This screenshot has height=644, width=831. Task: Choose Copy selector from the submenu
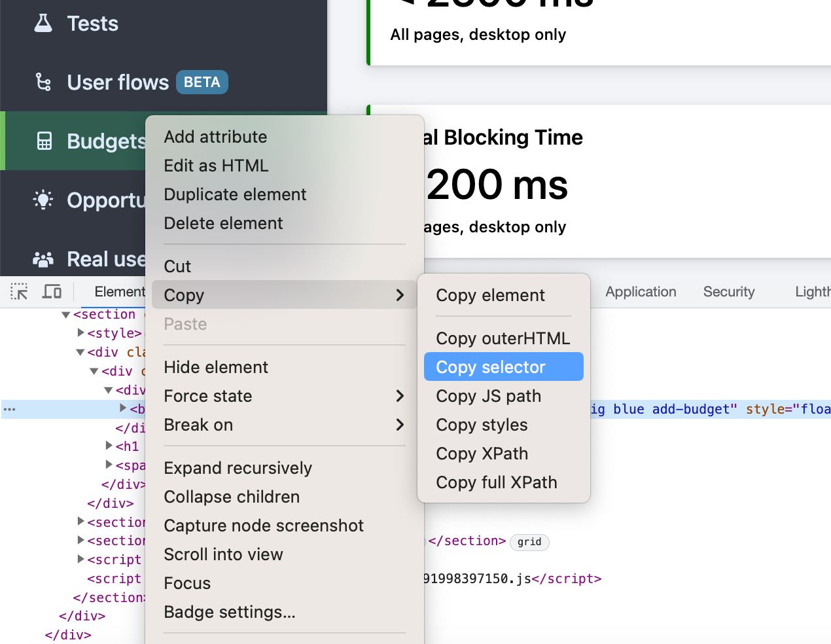coord(490,367)
